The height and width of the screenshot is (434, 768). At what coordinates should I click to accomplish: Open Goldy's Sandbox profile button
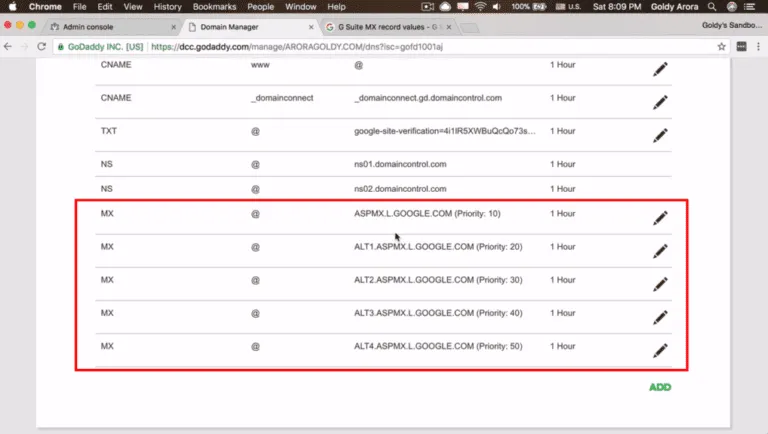click(x=732, y=25)
